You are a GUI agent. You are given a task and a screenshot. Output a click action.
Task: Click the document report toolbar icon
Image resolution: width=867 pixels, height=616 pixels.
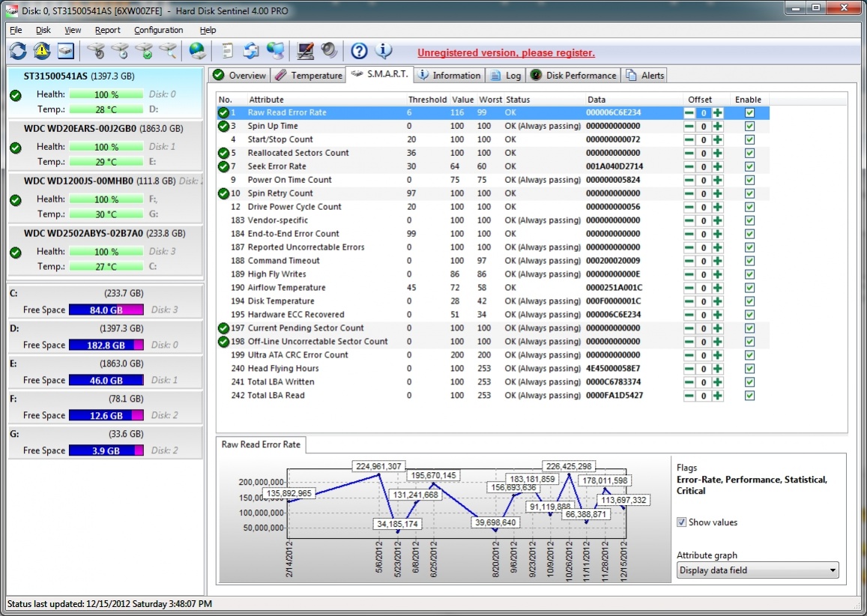(227, 50)
